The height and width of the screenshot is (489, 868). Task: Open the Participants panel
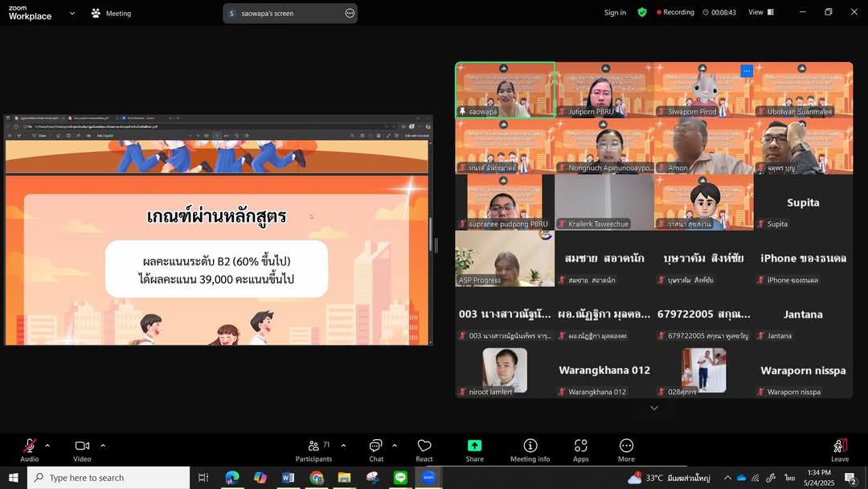click(313, 450)
